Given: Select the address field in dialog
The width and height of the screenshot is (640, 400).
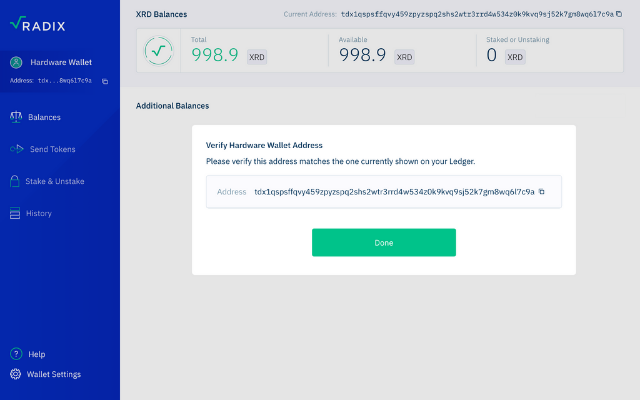Looking at the screenshot, I should click(384, 192).
